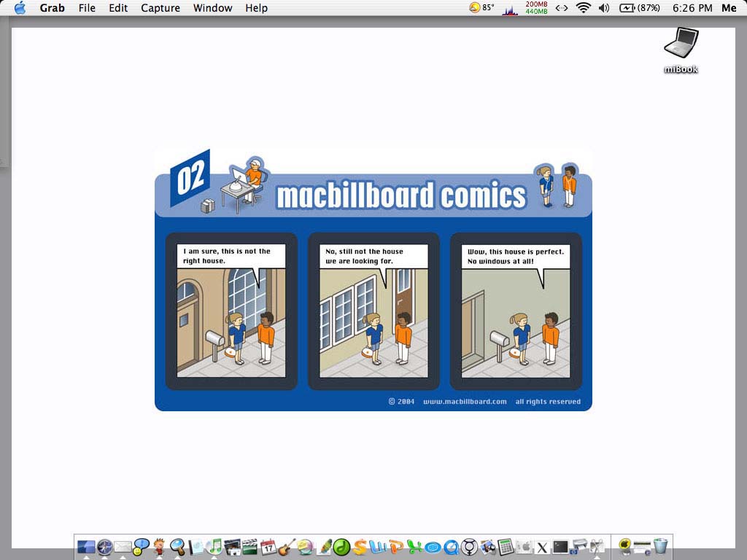Open the photo viewer with camera Dock icon
This screenshot has height=560, width=747.
[x=487, y=547]
